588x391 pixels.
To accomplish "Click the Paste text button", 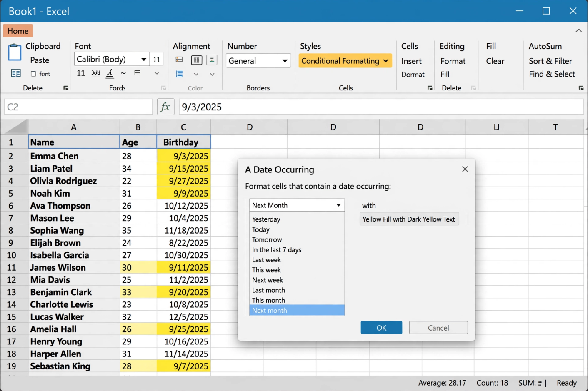I will (x=40, y=60).
